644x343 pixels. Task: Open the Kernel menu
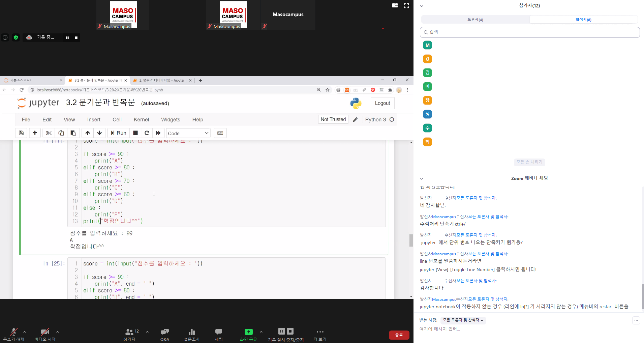pyautogui.click(x=141, y=119)
